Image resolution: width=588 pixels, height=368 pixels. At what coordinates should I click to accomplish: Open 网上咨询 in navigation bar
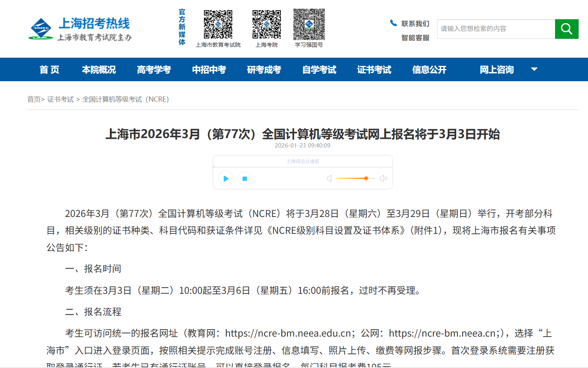point(497,70)
